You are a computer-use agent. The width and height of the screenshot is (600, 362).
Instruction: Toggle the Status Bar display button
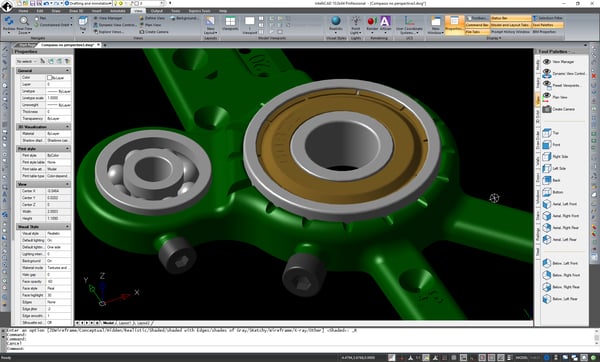click(510, 18)
